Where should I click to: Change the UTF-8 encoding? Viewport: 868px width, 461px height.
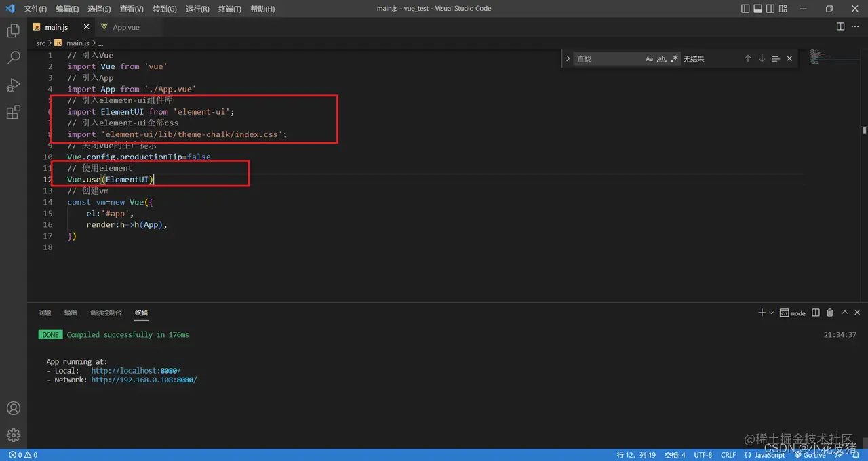point(703,455)
